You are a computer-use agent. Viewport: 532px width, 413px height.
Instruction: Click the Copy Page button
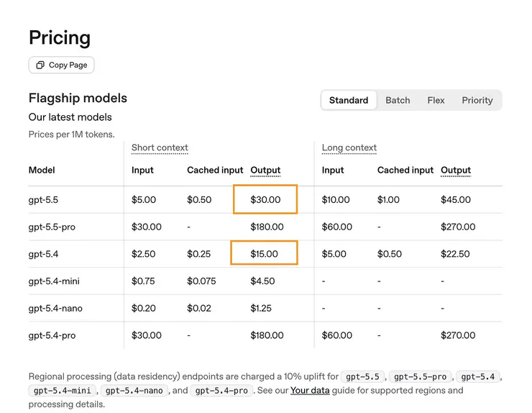[61, 65]
